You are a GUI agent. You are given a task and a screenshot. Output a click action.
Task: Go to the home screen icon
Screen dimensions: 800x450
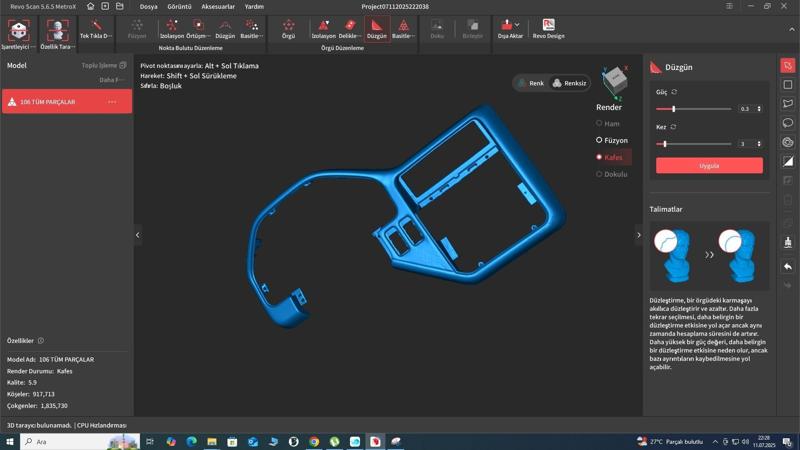(x=90, y=6)
